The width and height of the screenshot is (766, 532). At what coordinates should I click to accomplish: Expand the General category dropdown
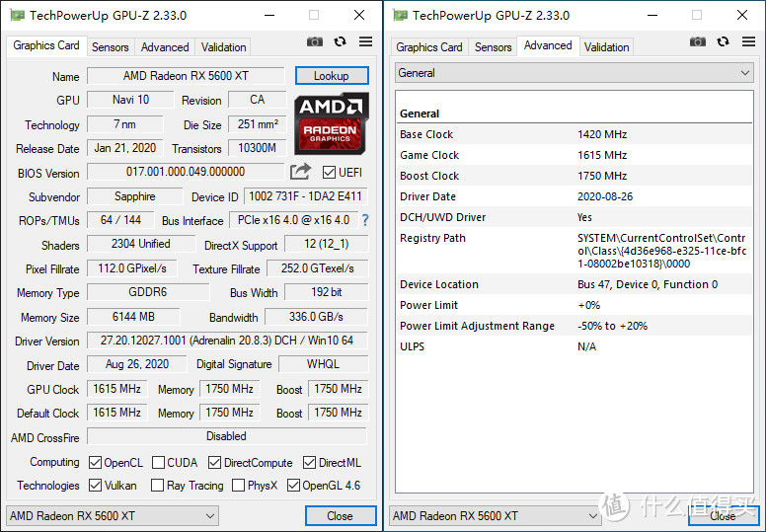[574, 73]
